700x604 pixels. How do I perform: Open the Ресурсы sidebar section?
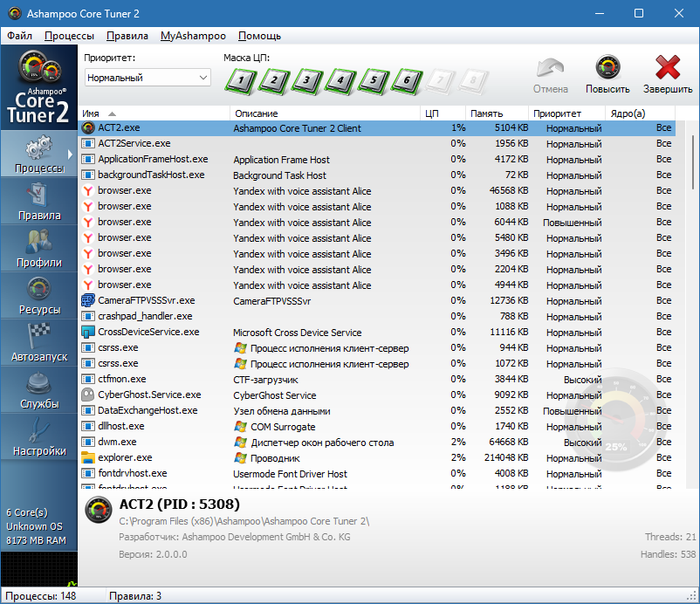39,295
